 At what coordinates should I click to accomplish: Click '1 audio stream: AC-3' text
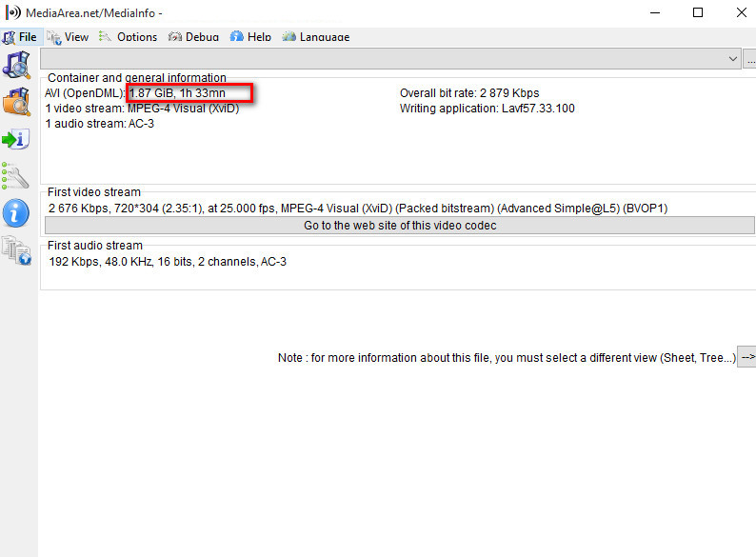click(x=100, y=124)
